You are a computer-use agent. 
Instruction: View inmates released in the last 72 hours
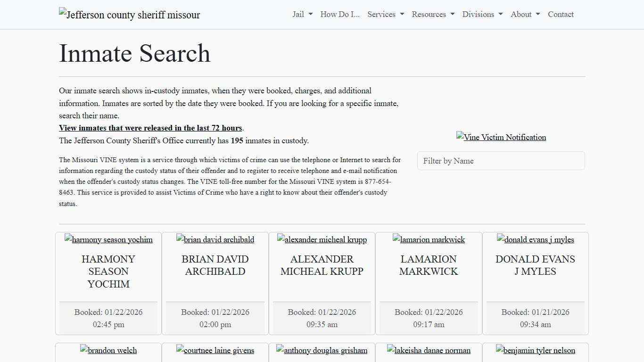coord(150,128)
